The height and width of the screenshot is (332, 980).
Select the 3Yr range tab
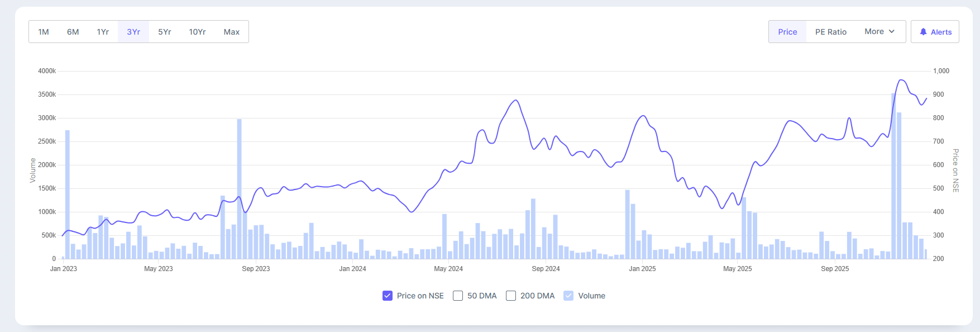[x=133, y=32]
